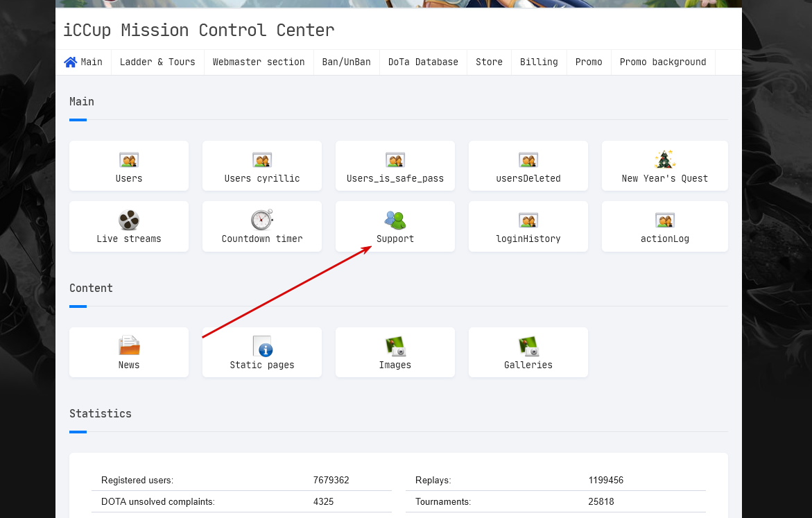
Task: Open the Galleries link label
Action: [528, 365]
